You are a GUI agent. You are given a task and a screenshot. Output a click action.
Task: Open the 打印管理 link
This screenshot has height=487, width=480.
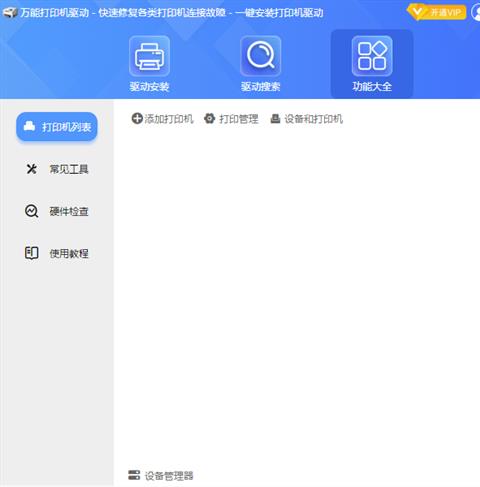click(x=239, y=119)
